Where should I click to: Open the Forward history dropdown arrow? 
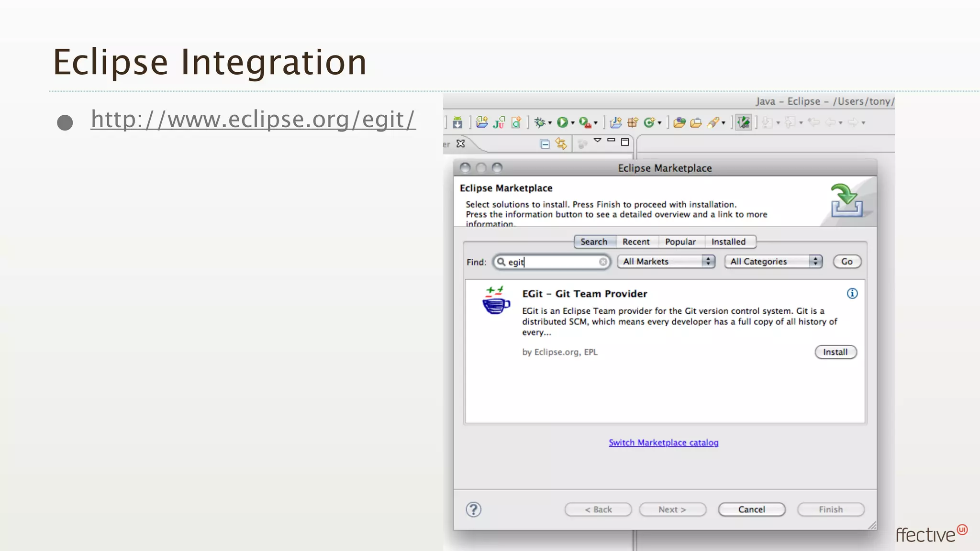click(x=864, y=123)
